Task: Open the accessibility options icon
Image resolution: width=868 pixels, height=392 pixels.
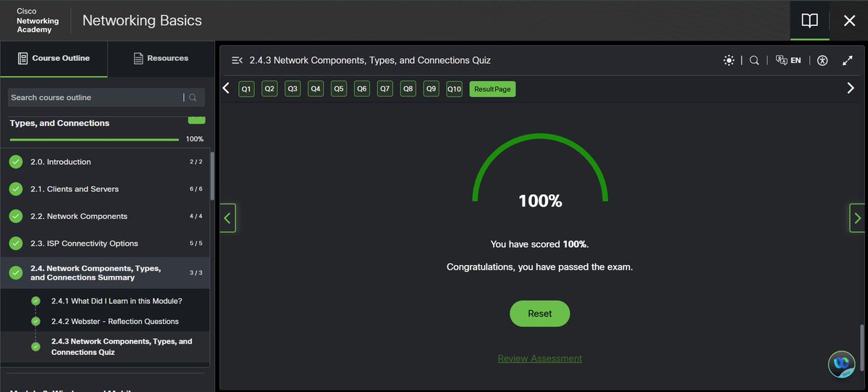Action: pos(822,60)
